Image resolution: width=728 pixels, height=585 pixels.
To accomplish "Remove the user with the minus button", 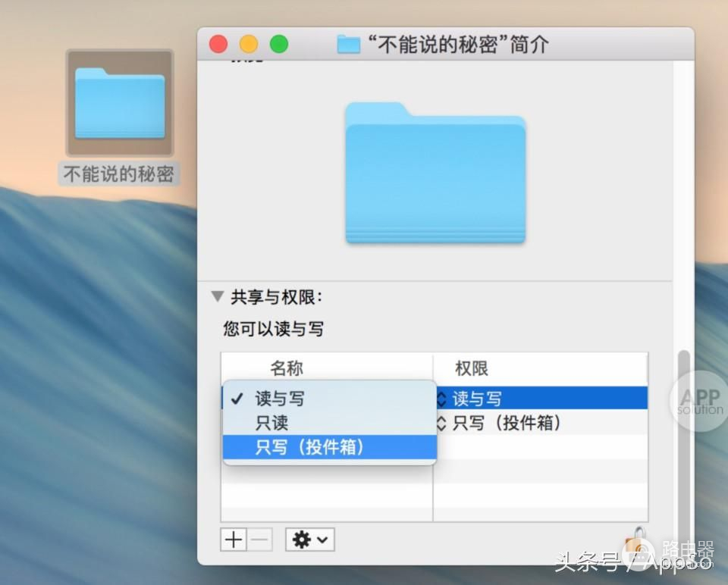I will (x=259, y=540).
